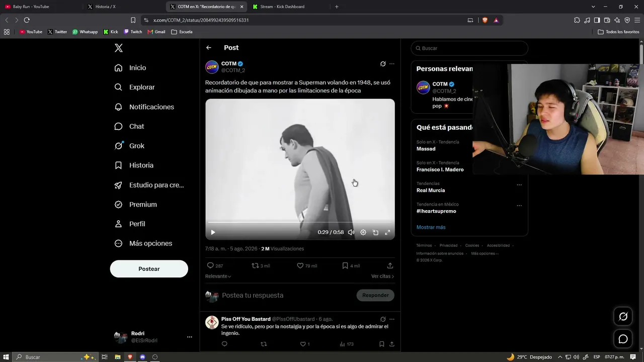Toggle the Brave sidebar panel

click(597, 20)
